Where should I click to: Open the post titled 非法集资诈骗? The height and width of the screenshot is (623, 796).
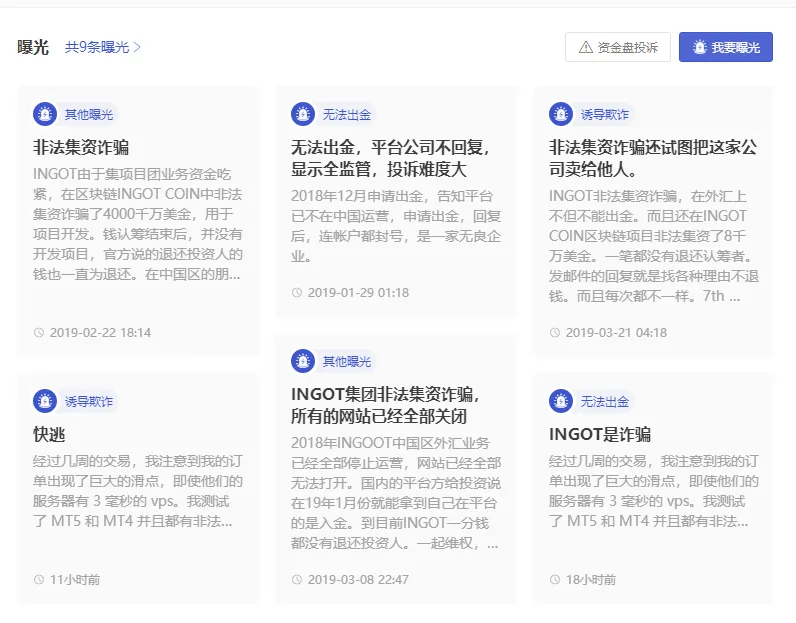pyautogui.click(x=81, y=147)
